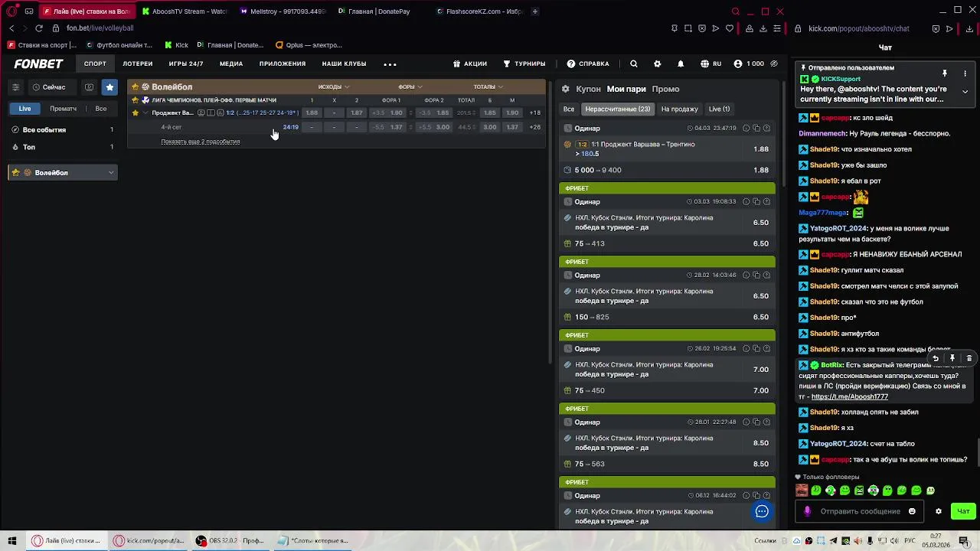Select the Все tab in sidebar
This screenshot has width=980, height=551.
tap(101, 109)
